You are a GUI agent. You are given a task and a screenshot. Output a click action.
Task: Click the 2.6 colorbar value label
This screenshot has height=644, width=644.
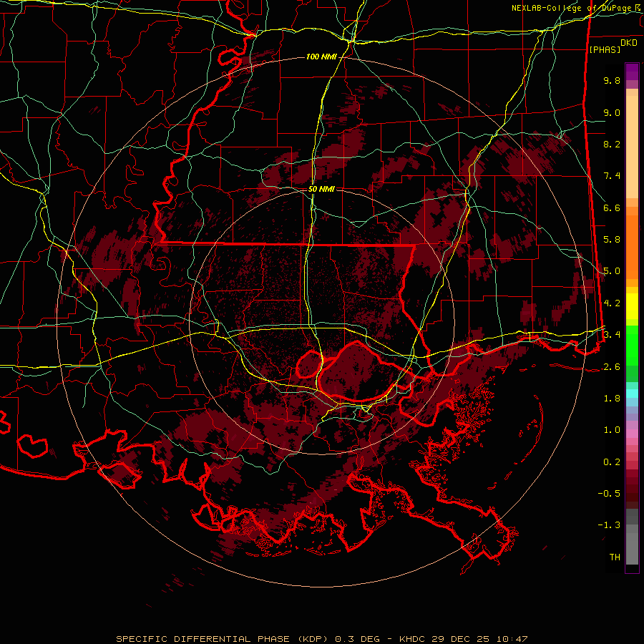click(612, 367)
